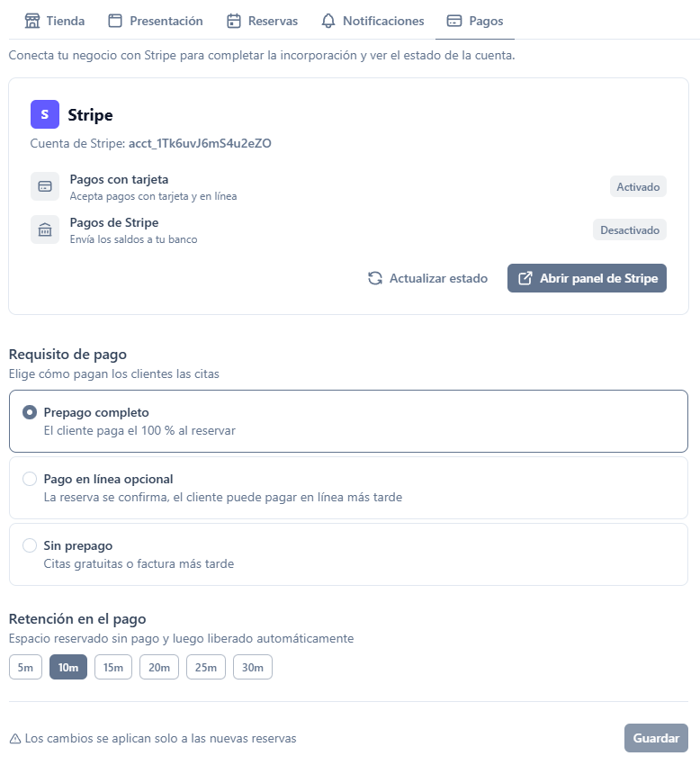Click the Desactivado status badge
The image size is (700, 765).
tap(630, 229)
